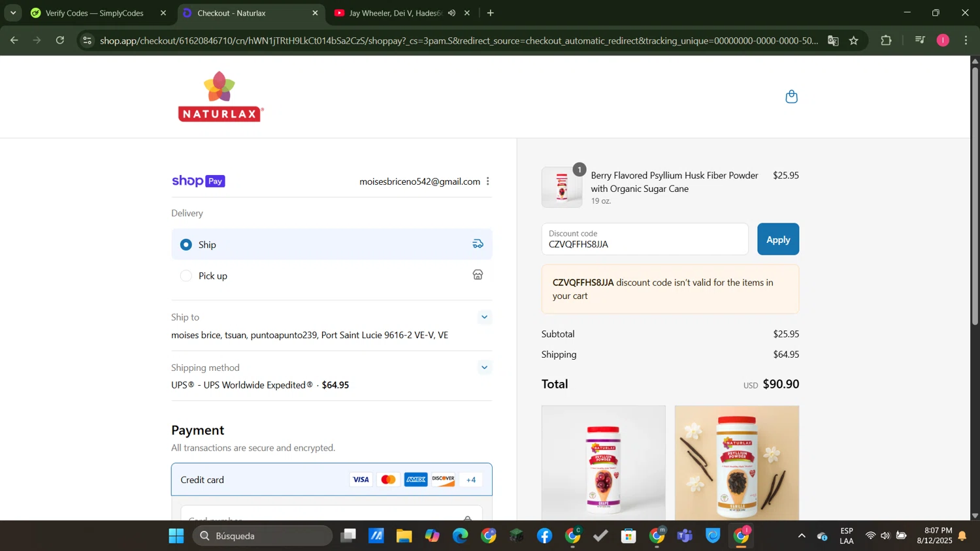This screenshot has width=980, height=551.
Task: Select the Pick up delivery option
Action: [331, 275]
